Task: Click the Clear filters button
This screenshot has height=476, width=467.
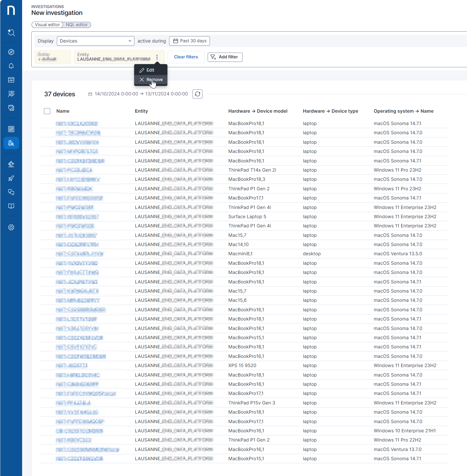Action: click(x=186, y=57)
